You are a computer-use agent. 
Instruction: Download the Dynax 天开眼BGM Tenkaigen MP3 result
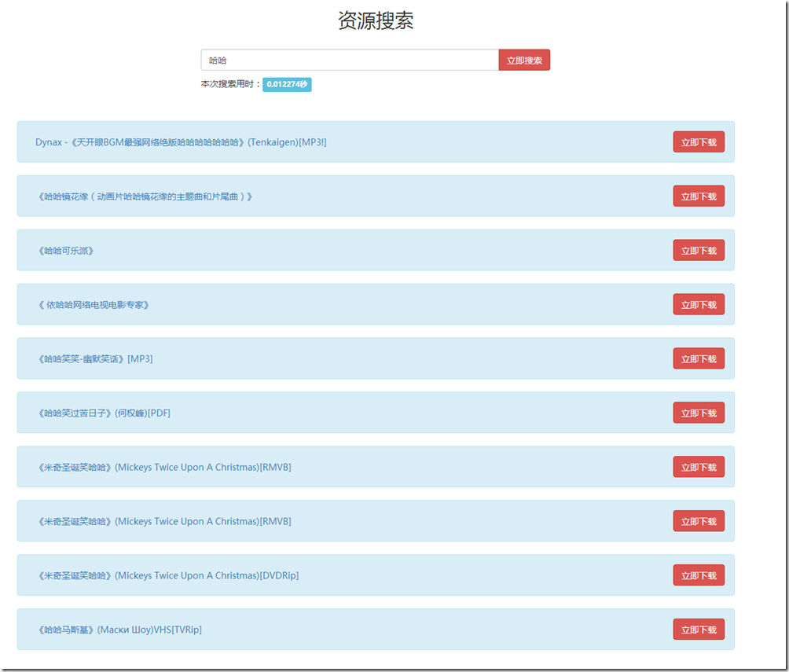[x=699, y=142]
